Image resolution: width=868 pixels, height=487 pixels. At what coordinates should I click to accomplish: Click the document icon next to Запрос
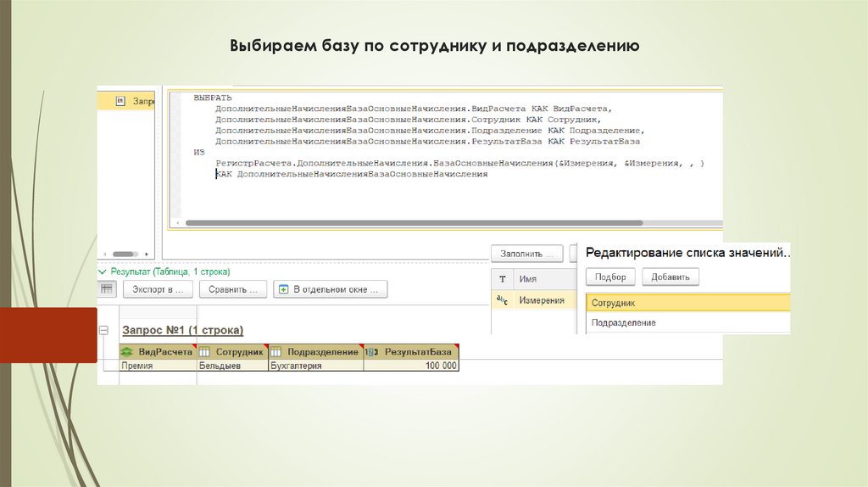(x=120, y=102)
